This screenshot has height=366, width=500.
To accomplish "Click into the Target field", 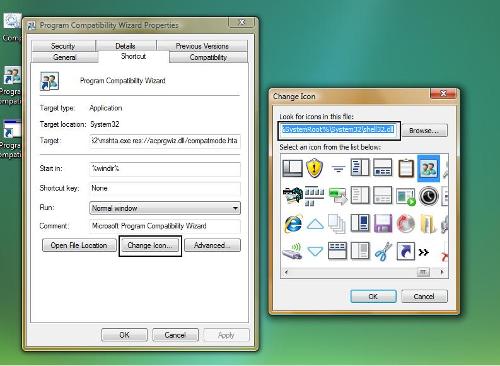I will [x=165, y=141].
